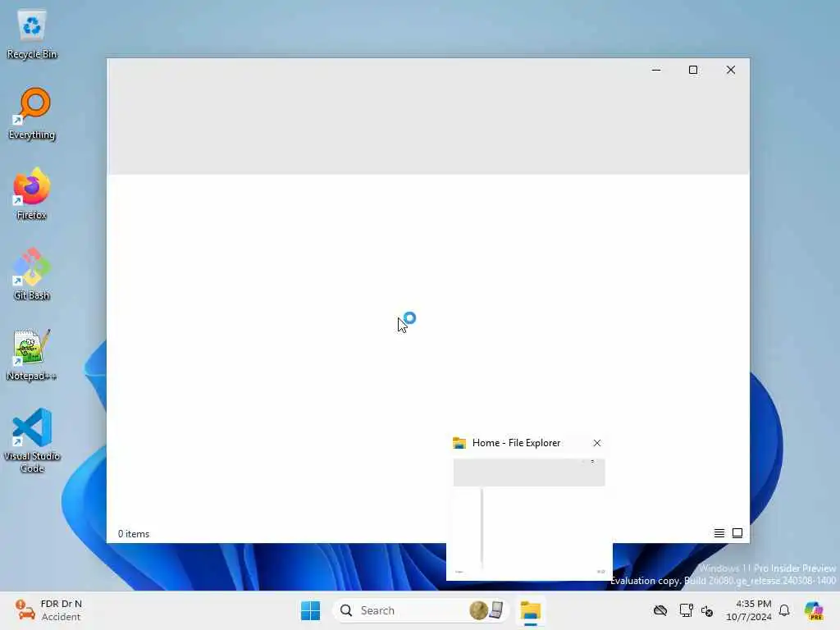The height and width of the screenshot is (630, 840).
Task: Click the network display tray icon
Action: click(686, 610)
